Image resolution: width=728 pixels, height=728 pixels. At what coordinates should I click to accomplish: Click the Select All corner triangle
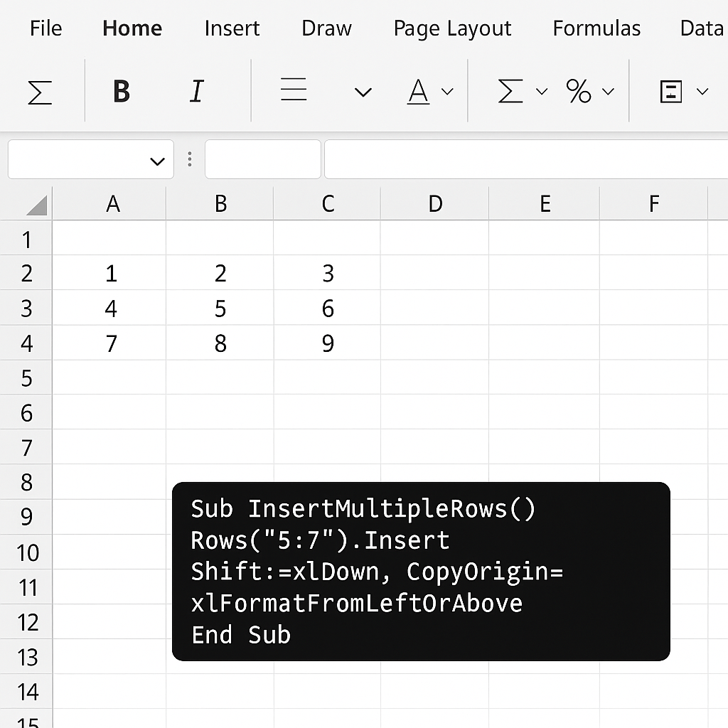click(37, 205)
